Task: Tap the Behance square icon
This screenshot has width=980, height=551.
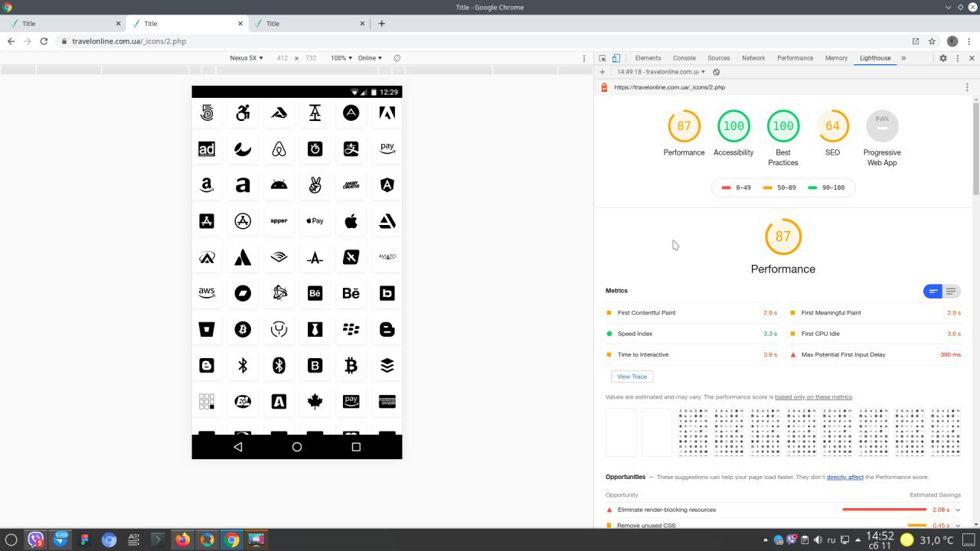Action: point(315,293)
